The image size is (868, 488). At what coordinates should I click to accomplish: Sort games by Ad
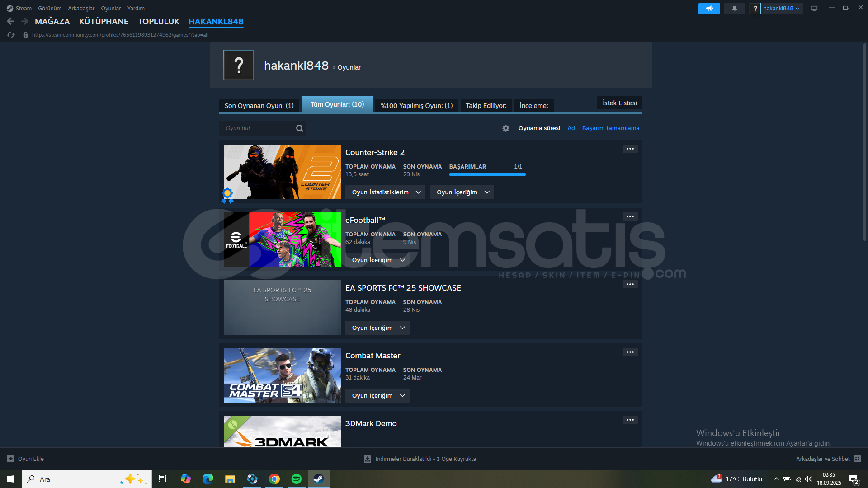(571, 128)
